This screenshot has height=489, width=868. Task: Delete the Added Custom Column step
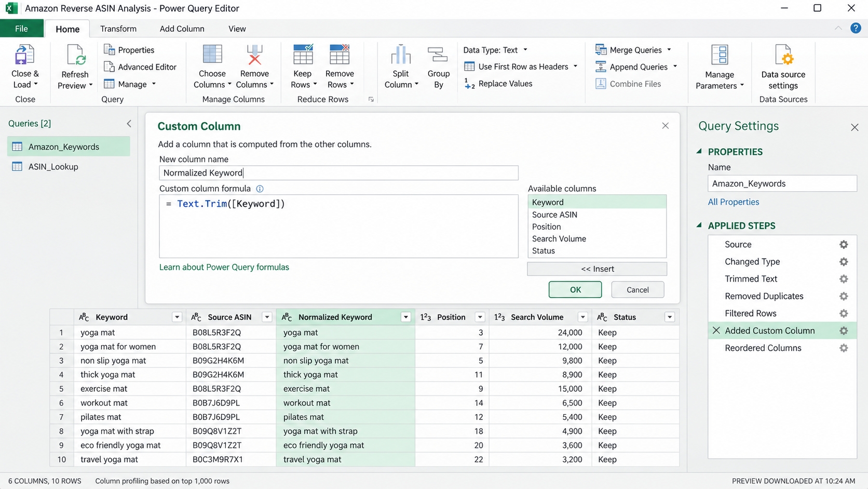click(716, 331)
